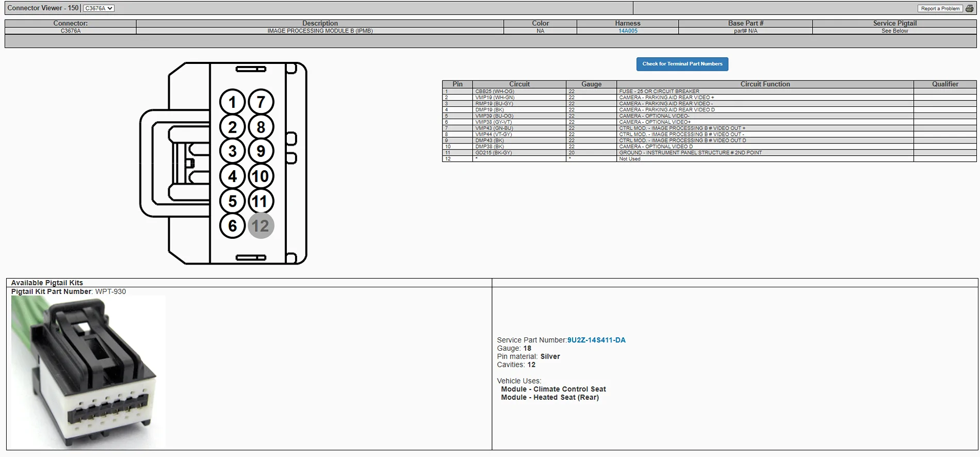Viewport: 980px width, 457px height.
Task: Open the C3676A connector dropdown
Action: click(99, 8)
